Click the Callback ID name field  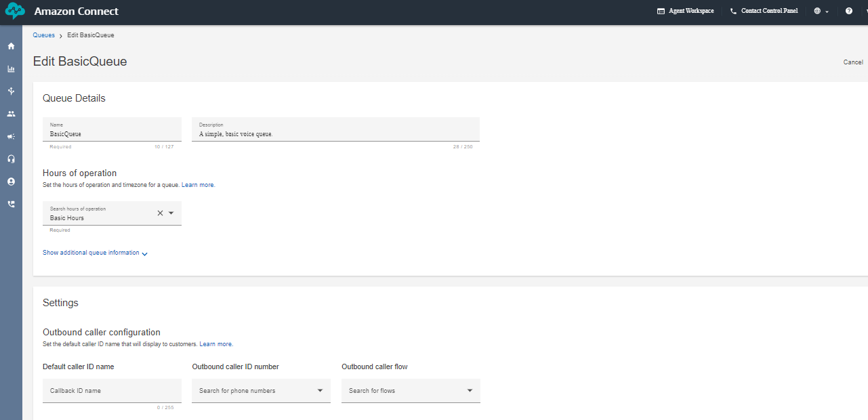(112, 391)
